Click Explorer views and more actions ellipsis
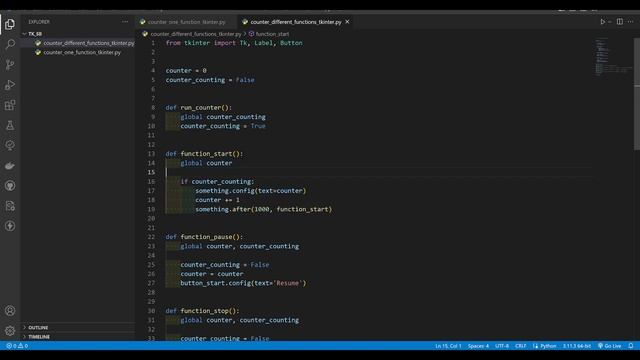The width and height of the screenshot is (640, 360). tap(125, 22)
